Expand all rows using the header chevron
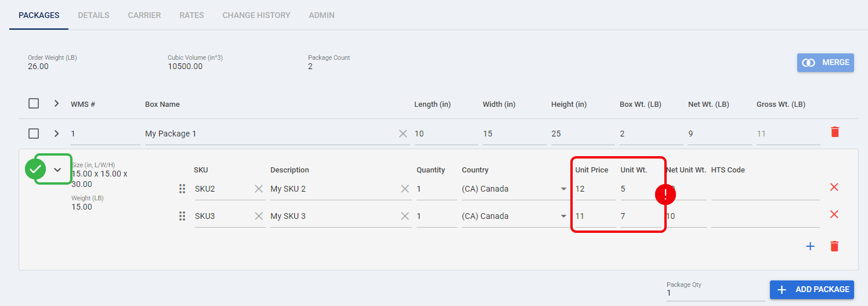868x306 pixels. pyautogui.click(x=56, y=103)
